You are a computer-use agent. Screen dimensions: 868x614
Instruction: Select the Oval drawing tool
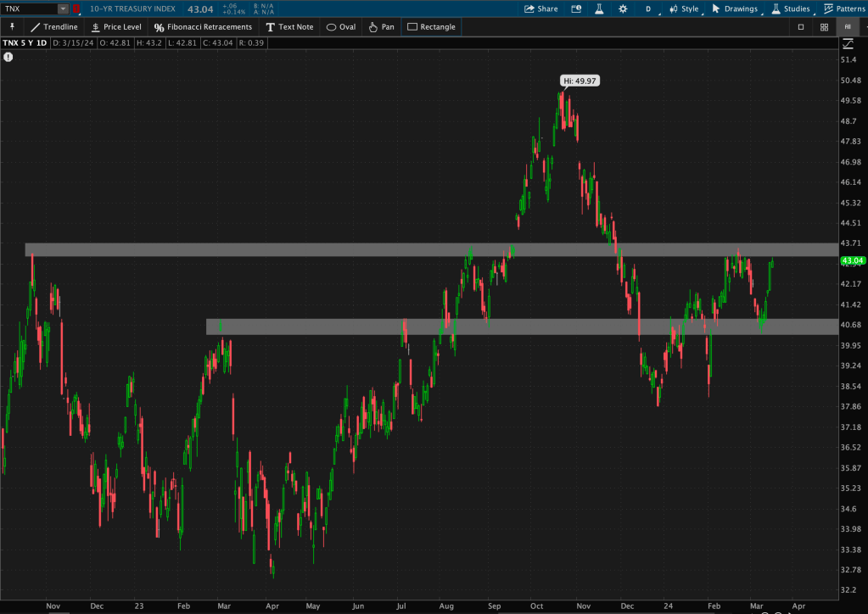point(341,27)
